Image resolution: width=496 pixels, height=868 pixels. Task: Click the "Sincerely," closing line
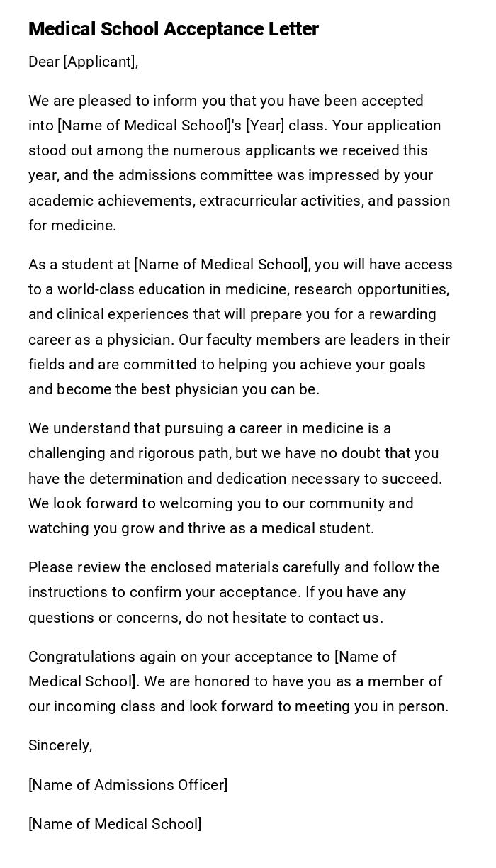[60, 745]
